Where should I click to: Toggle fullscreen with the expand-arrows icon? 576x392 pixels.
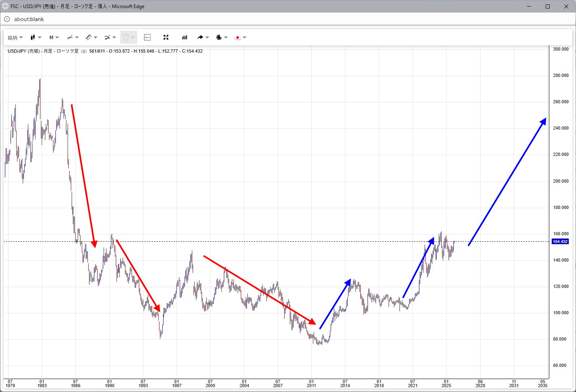tap(166, 37)
